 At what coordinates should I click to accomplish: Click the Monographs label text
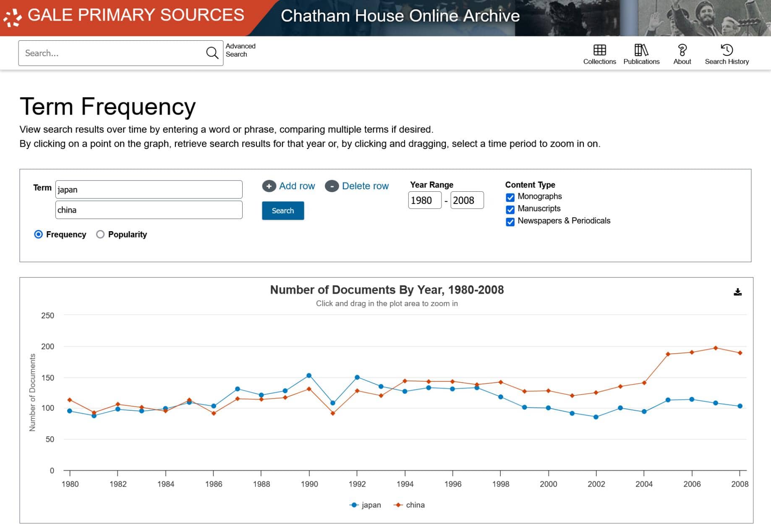tap(539, 196)
